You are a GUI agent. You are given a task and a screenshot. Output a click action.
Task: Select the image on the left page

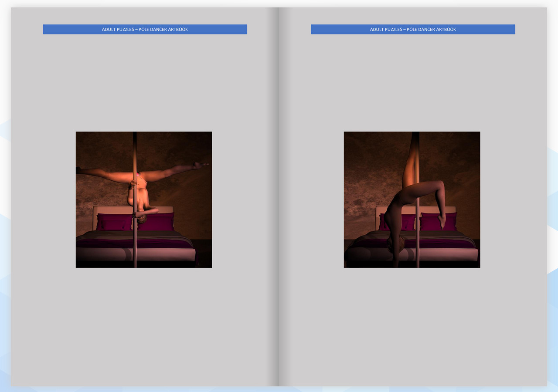click(144, 199)
